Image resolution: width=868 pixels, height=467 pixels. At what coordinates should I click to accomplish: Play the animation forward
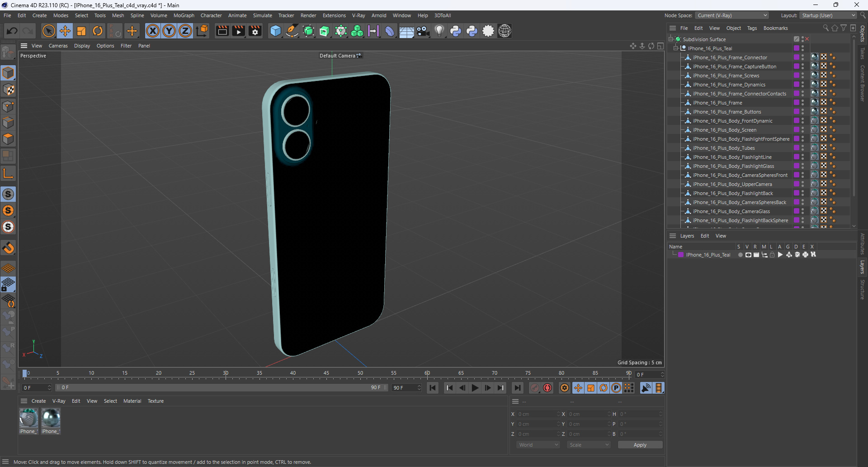(x=475, y=388)
